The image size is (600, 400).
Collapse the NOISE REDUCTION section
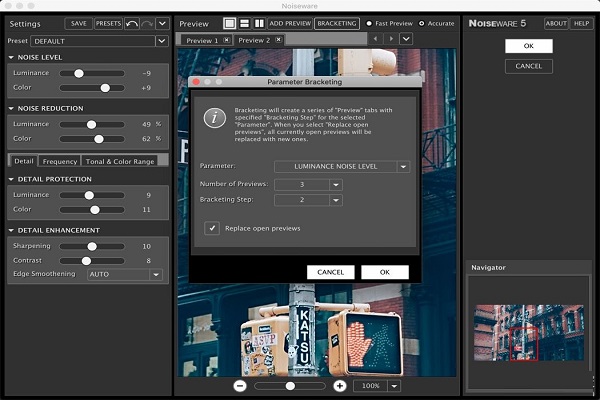11,109
